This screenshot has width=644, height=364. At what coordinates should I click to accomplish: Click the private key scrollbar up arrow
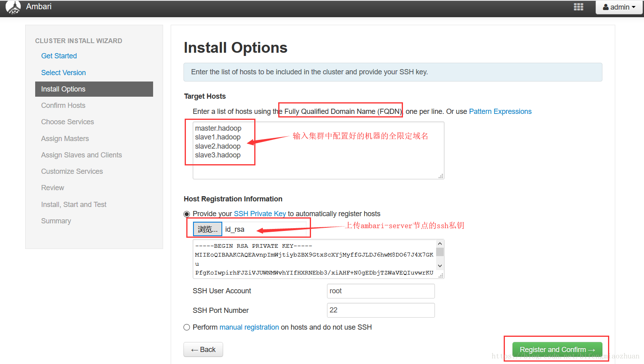coord(440,243)
